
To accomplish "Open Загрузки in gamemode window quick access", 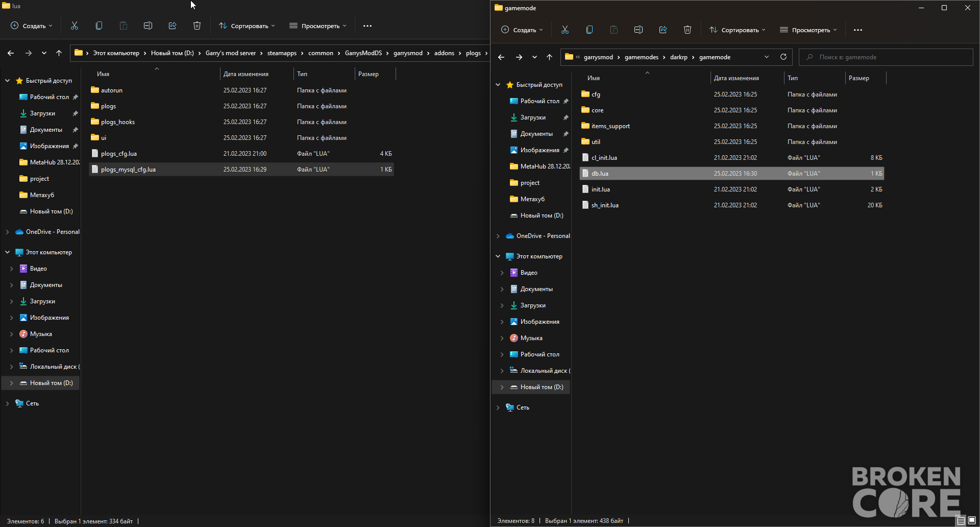I will (x=533, y=117).
